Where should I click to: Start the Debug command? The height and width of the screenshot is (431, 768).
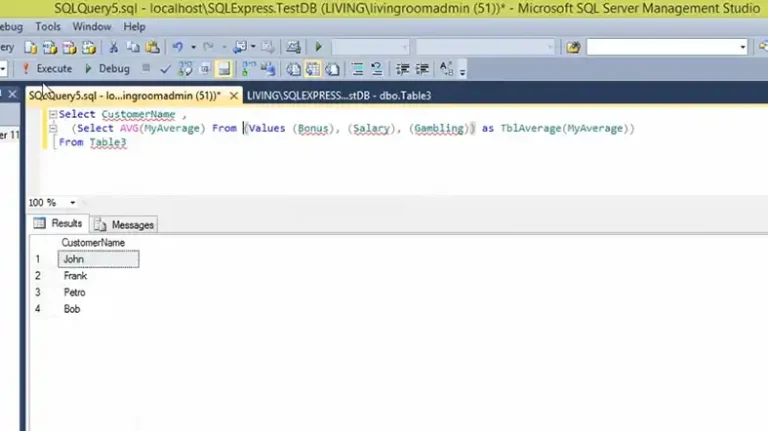coord(107,69)
